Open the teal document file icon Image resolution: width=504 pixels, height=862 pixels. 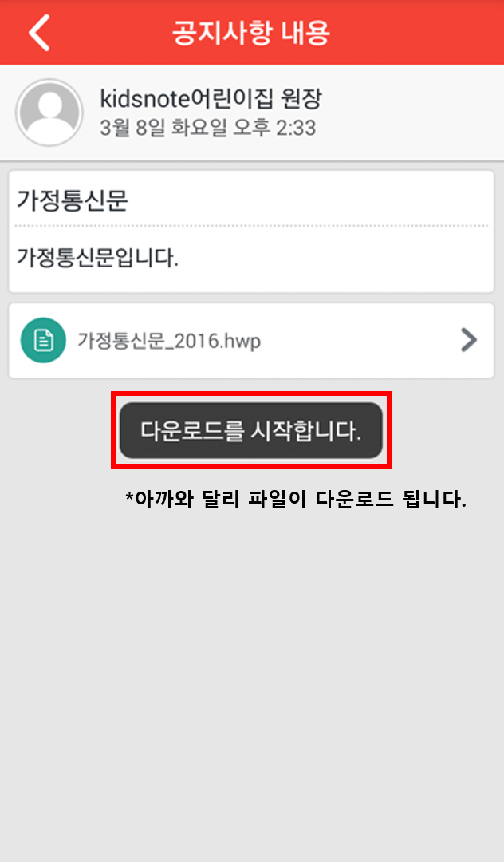click(x=43, y=340)
